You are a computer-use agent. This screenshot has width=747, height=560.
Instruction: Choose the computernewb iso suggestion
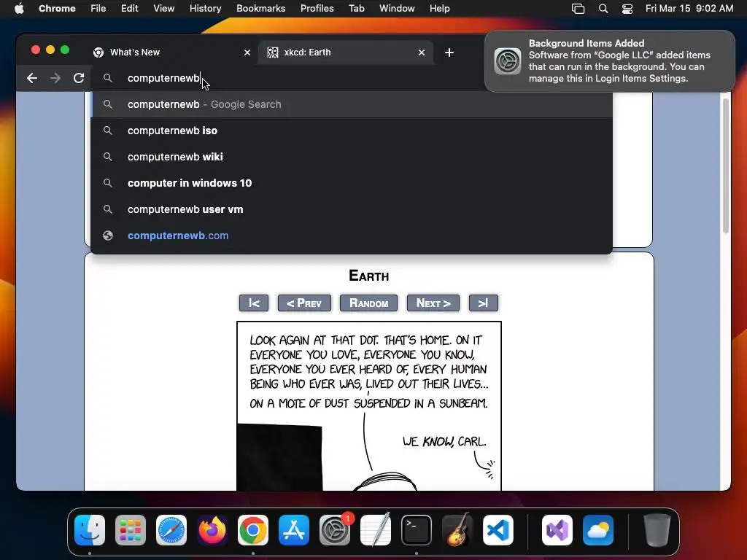coord(352,131)
